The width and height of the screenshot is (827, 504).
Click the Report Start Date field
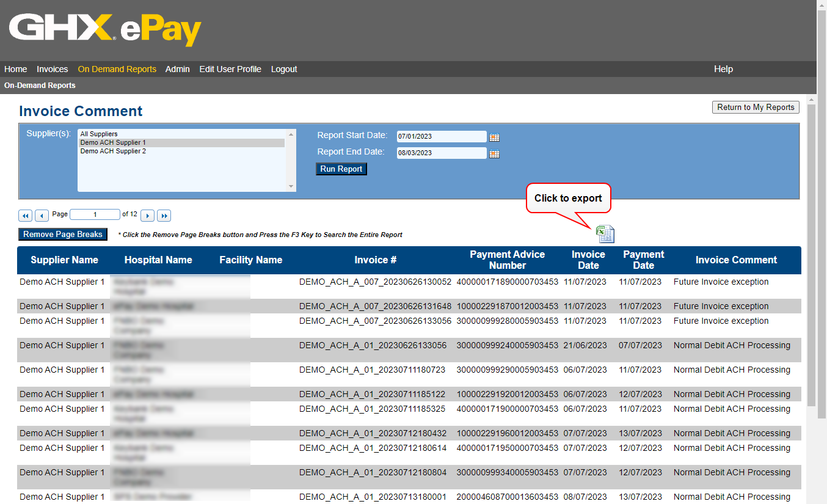pyautogui.click(x=441, y=137)
